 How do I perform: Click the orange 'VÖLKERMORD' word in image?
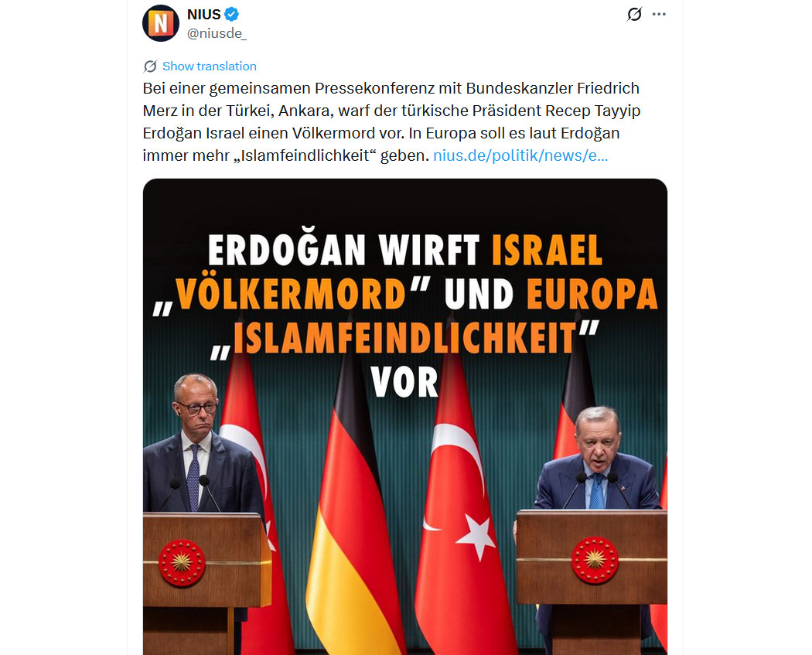click(291, 294)
